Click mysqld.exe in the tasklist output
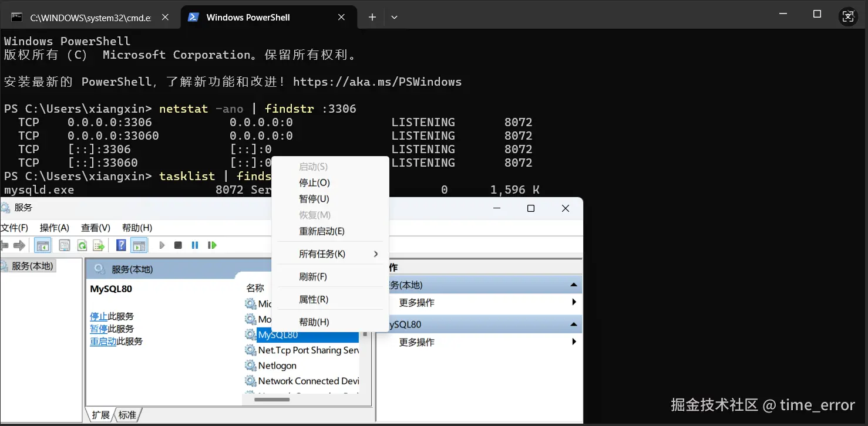This screenshot has height=426, width=868. coord(39,190)
